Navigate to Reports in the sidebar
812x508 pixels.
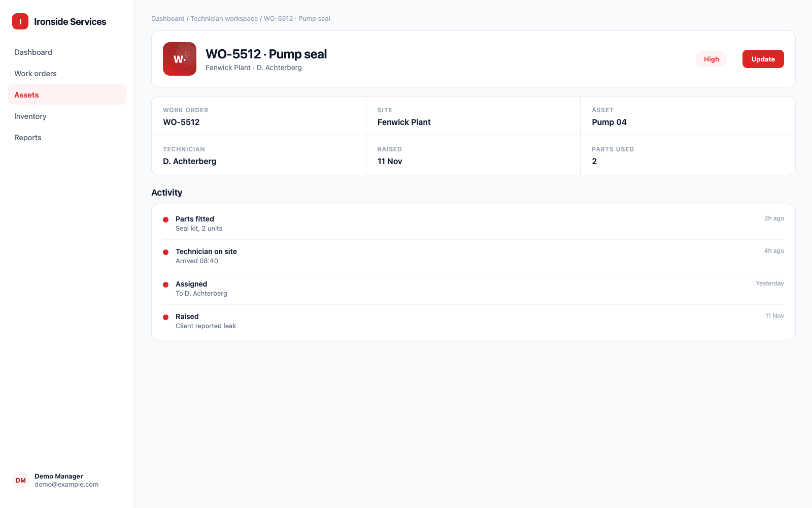pos(67,138)
